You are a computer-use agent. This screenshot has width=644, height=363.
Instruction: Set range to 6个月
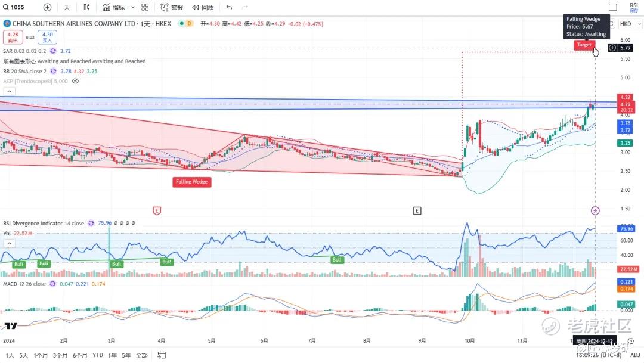click(x=80, y=355)
